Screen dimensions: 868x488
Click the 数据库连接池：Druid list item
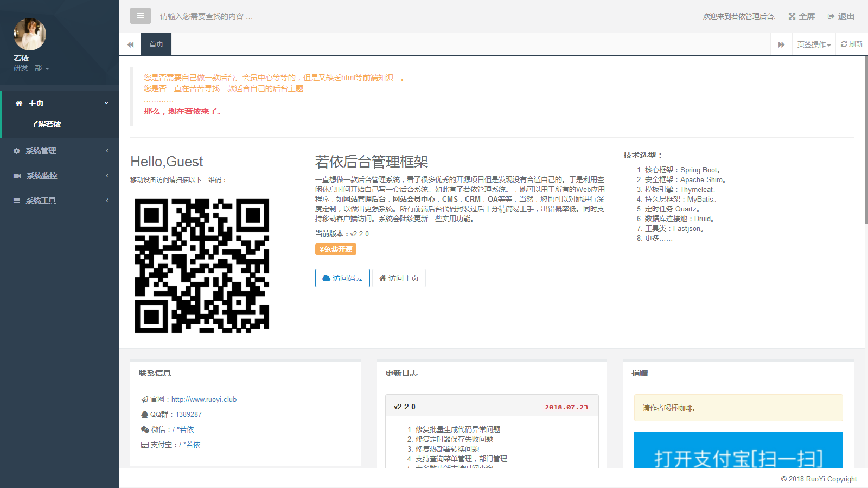pyautogui.click(x=680, y=219)
